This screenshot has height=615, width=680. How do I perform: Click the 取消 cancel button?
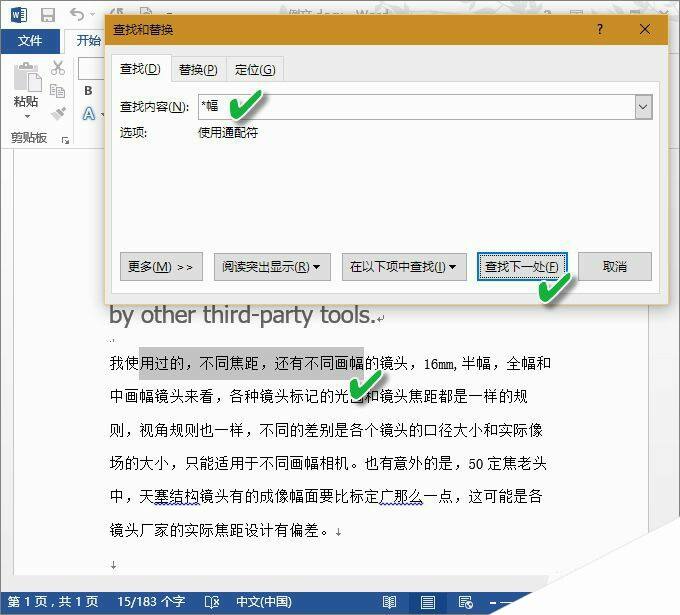tap(615, 267)
